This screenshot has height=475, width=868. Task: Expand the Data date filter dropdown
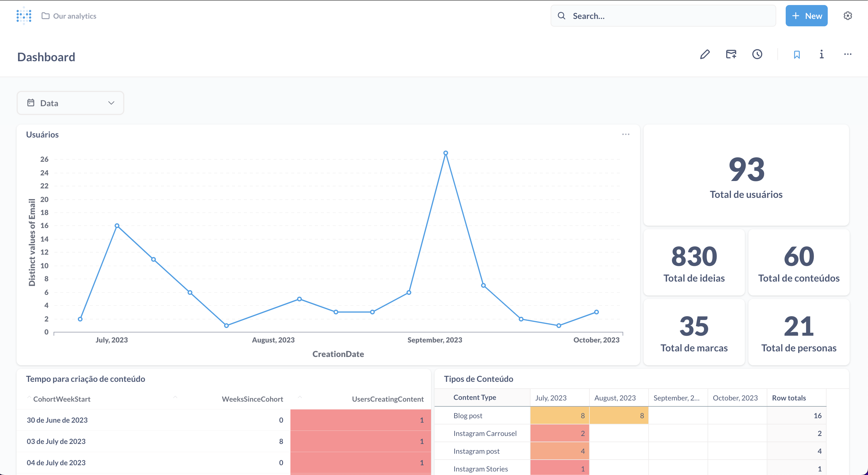pos(70,103)
